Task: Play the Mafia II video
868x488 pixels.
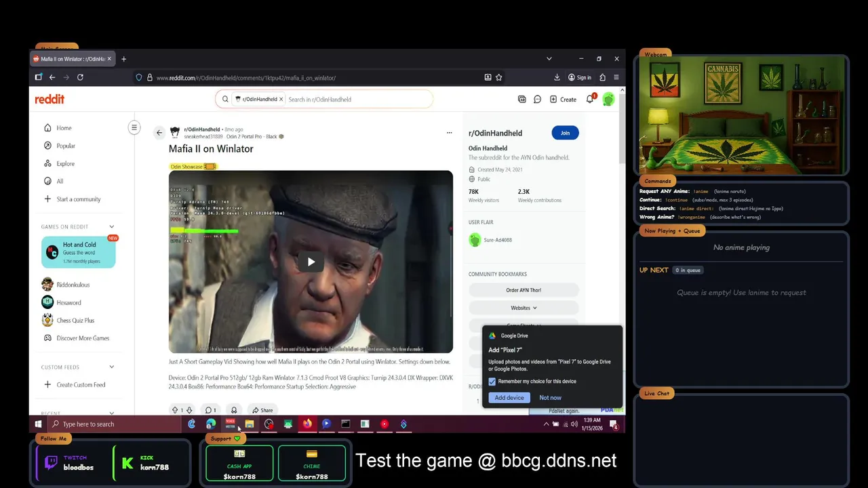Action: pos(311,262)
